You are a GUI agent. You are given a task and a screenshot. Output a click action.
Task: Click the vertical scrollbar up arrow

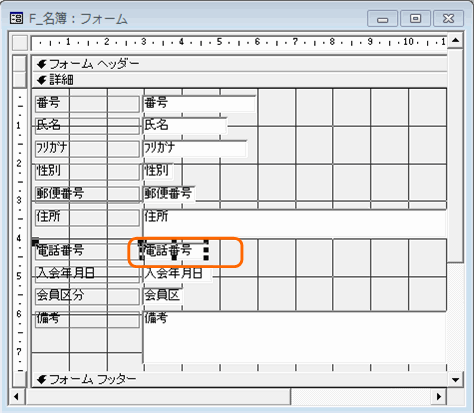[455, 41]
